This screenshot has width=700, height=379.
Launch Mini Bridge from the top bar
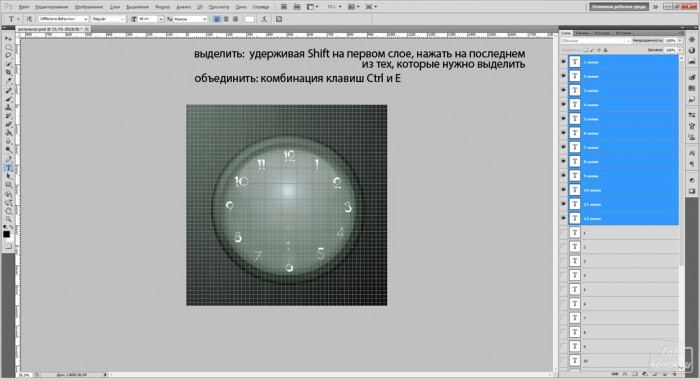[x=297, y=7]
